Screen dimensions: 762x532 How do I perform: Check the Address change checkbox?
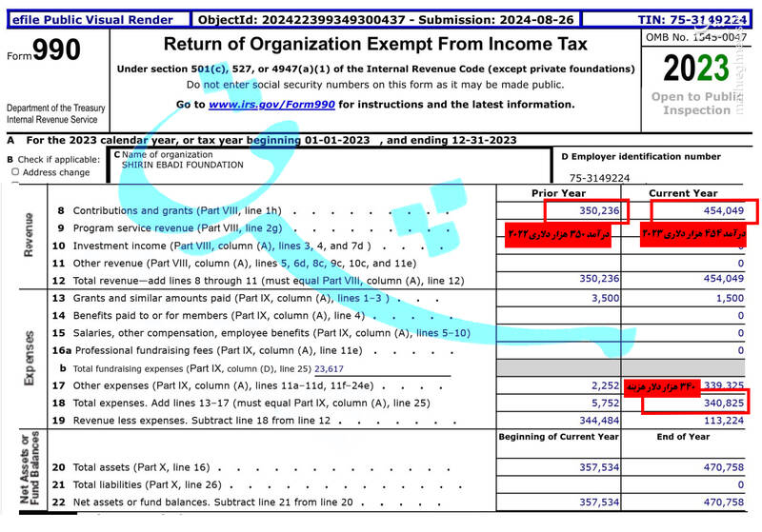coord(15,172)
